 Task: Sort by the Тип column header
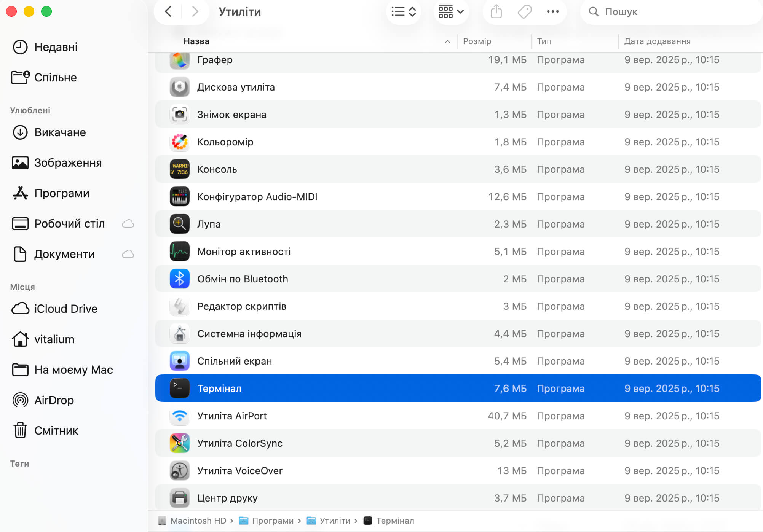point(544,41)
